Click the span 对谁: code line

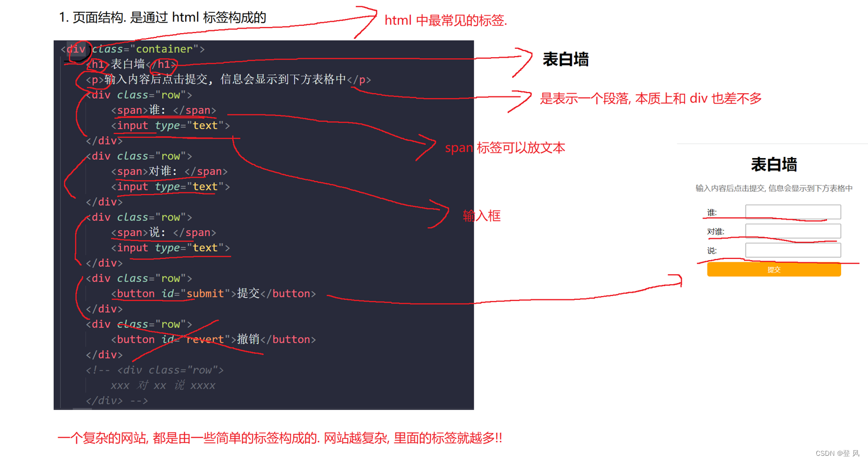(169, 172)
